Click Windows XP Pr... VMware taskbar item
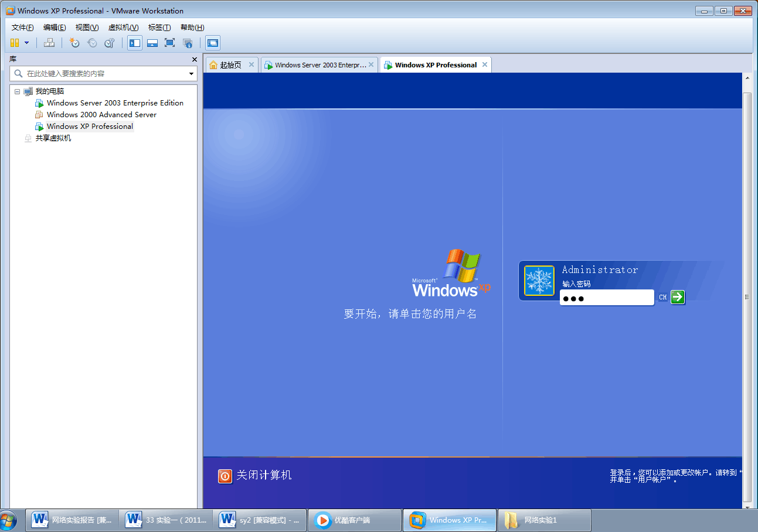 click(x=450, y=520)
